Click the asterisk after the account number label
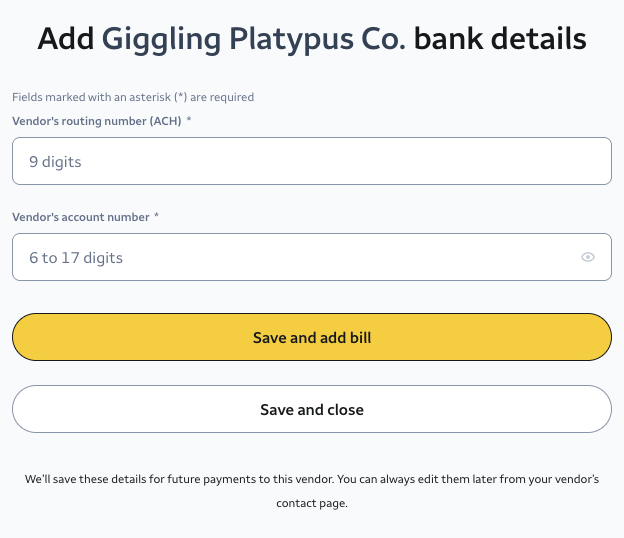Viewport: 624px width, 538px height. point(157,217)
